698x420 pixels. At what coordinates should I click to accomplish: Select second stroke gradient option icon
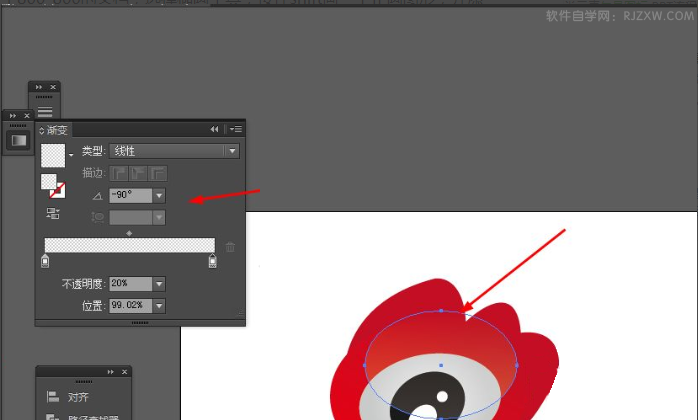138,173
